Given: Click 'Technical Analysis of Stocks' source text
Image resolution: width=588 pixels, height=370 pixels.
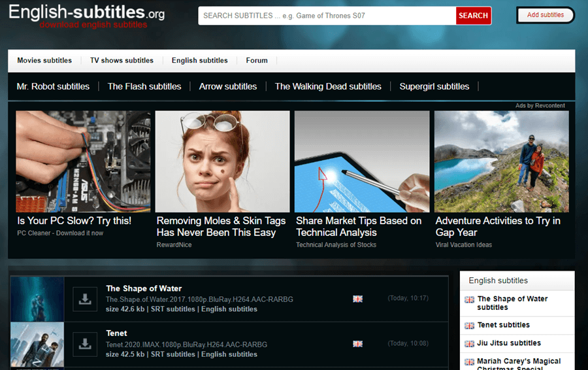Looking at the screenshot, I should point(336,244).
